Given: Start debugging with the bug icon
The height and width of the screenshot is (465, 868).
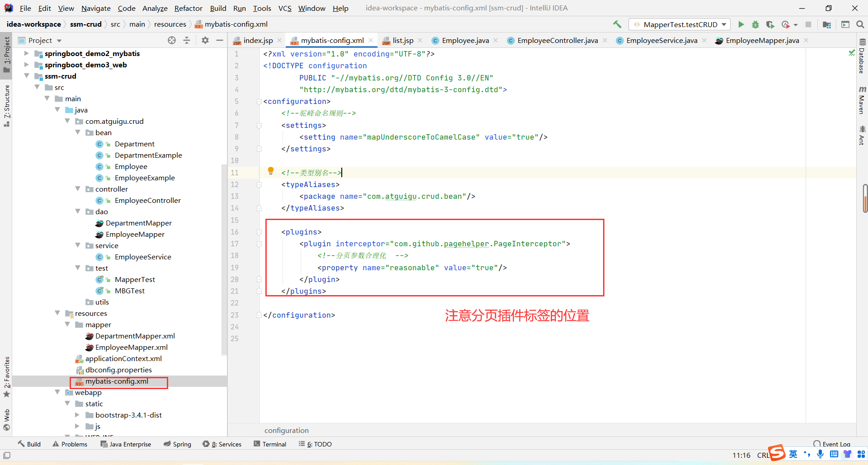Looking at the screenshot, I should click(755, 24).
